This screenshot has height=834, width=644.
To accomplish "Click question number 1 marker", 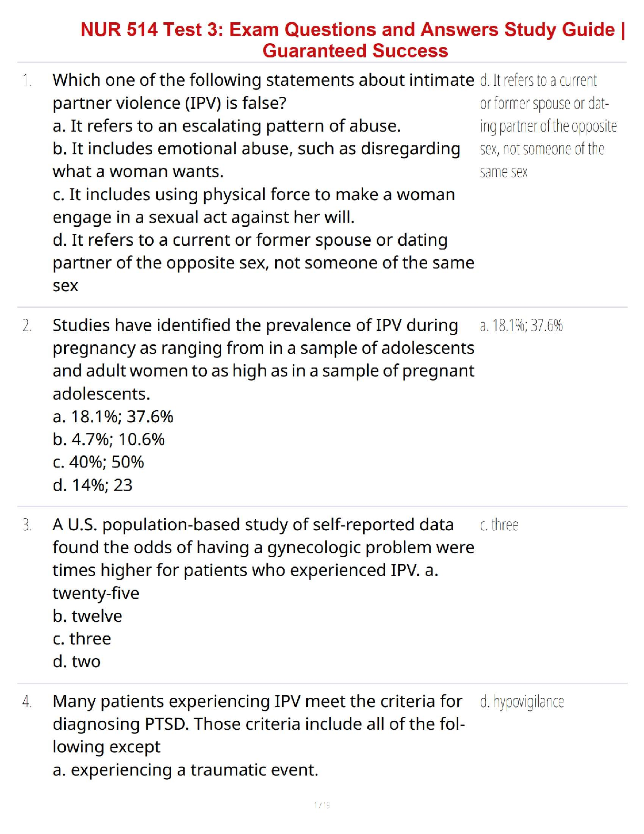I will tap(27, 81).
